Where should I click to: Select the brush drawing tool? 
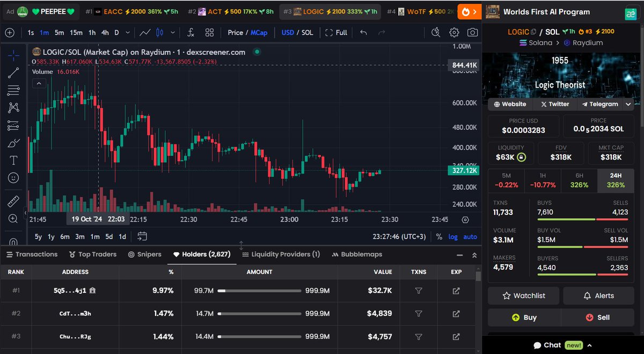[13, 143]
